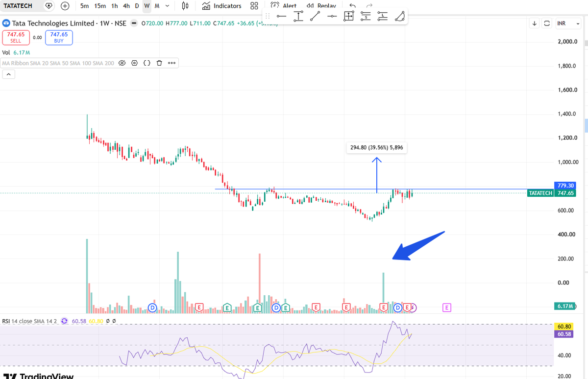Switch to the 15m timeframe
The width and height of the screenshot is (588, 379).
[x=100, y=6]
